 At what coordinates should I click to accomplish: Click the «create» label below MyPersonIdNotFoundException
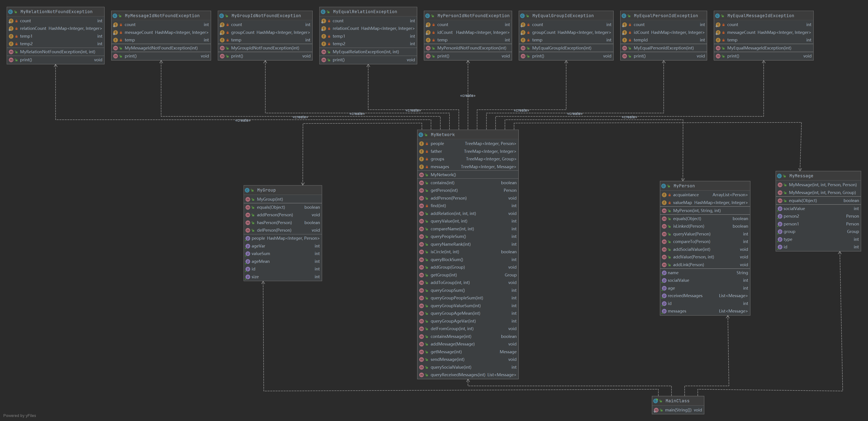click(x=468, y=96)
